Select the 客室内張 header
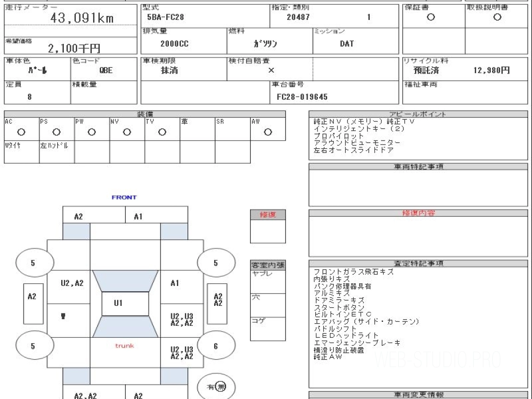 [x=268, y=266]
